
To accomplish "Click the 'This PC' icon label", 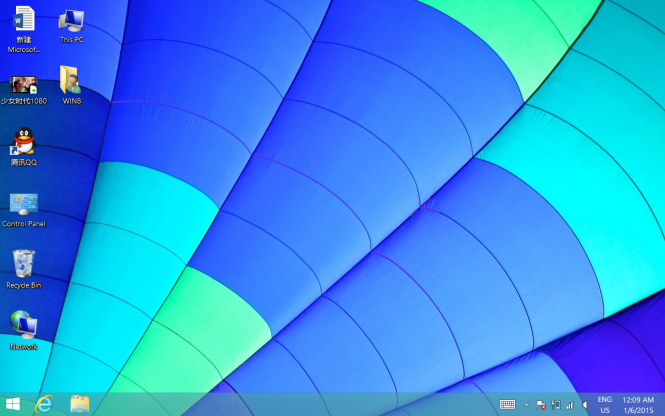I will tap(72, 39).
